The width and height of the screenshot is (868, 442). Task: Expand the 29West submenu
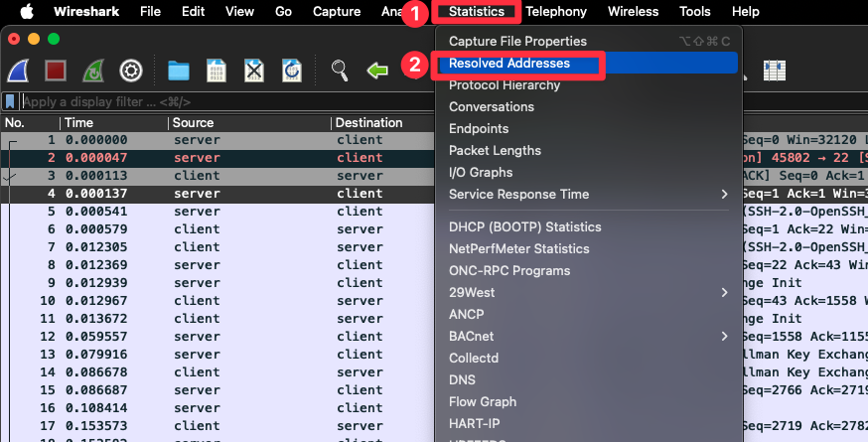(589, 292)
